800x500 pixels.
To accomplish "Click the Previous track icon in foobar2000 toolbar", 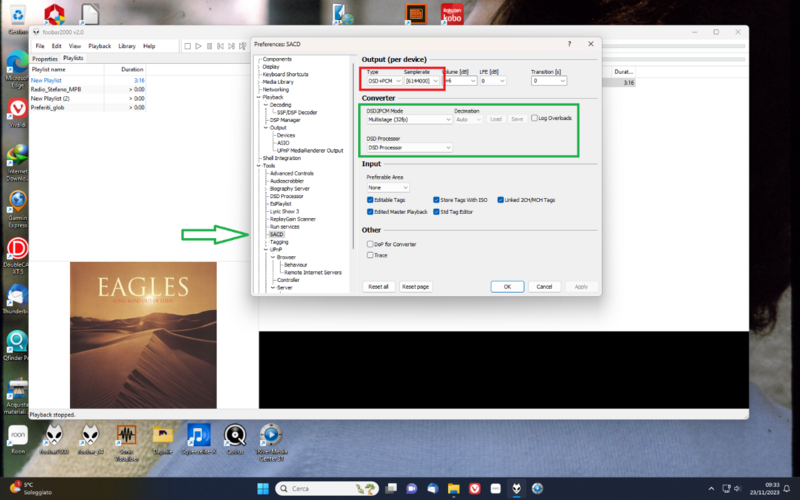I will 220,46.
